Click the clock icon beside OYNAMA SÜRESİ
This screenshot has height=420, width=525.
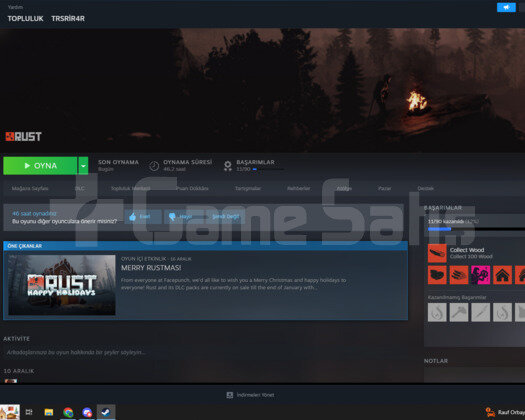coord(154,166)
